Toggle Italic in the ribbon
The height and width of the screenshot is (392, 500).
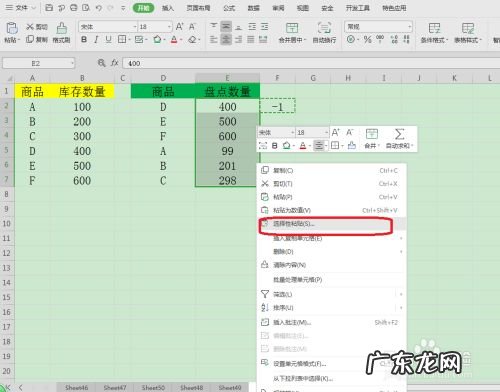click(96, 40)
